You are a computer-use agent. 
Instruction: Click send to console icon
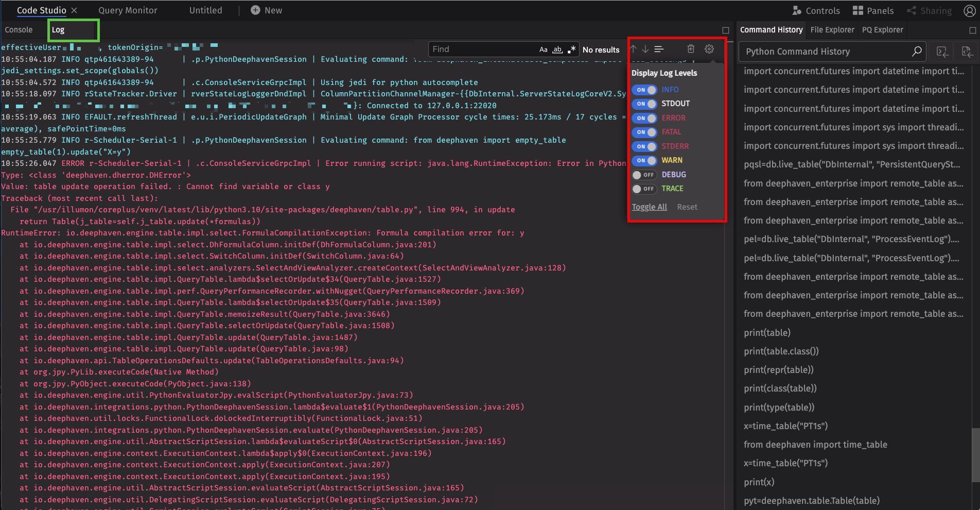(x=942, y=52)
